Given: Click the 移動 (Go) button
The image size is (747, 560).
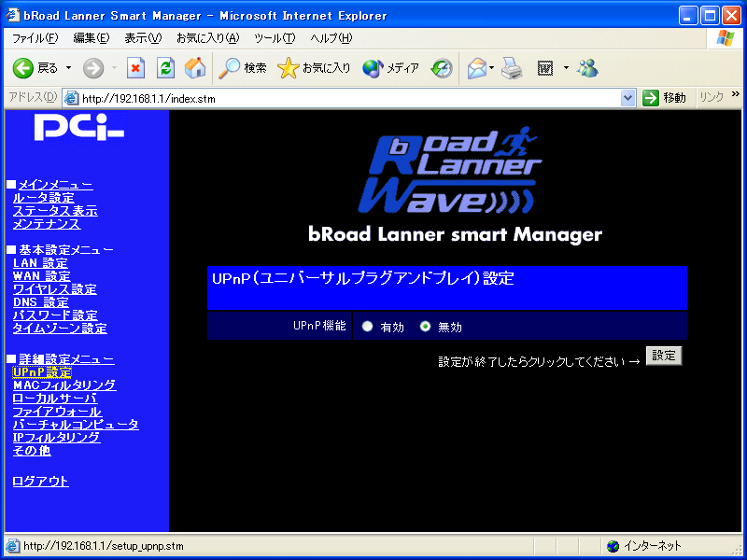Looking at the screenshot, I should click(x=665, y=98).
